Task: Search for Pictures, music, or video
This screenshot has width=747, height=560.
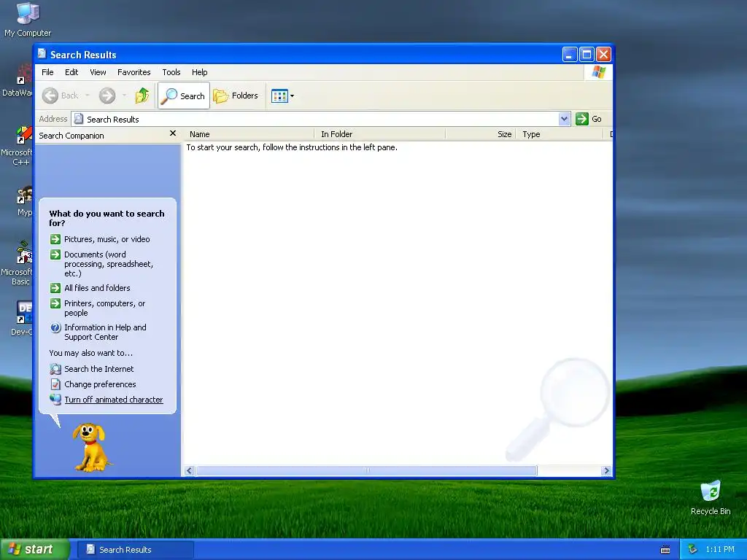Action: click(107, 239)
